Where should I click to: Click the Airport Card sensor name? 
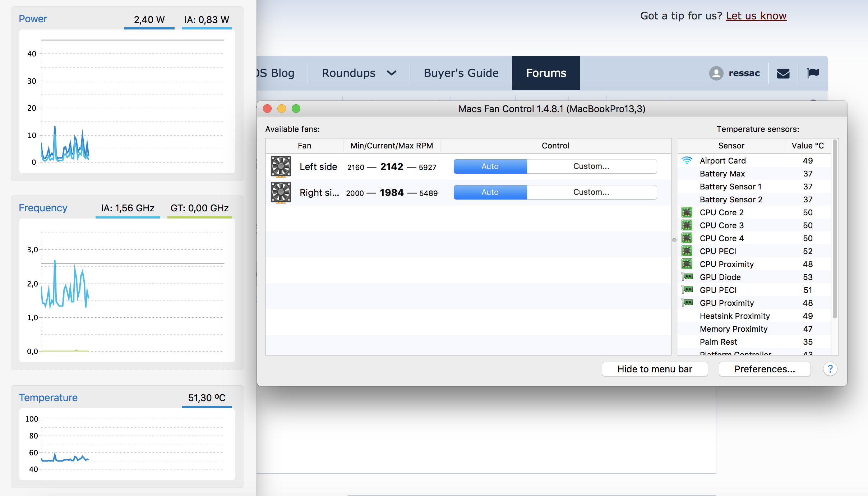(722, 161)
